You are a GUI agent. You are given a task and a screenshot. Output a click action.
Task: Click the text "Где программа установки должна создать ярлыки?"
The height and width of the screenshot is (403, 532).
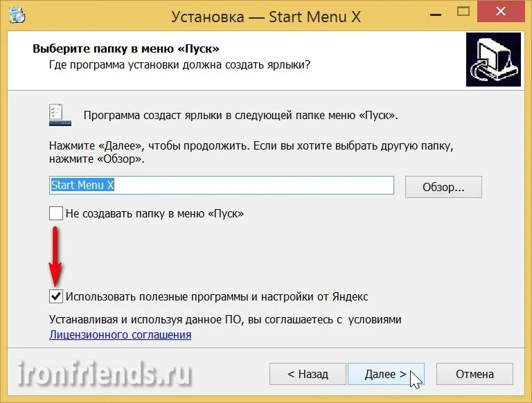179,64
